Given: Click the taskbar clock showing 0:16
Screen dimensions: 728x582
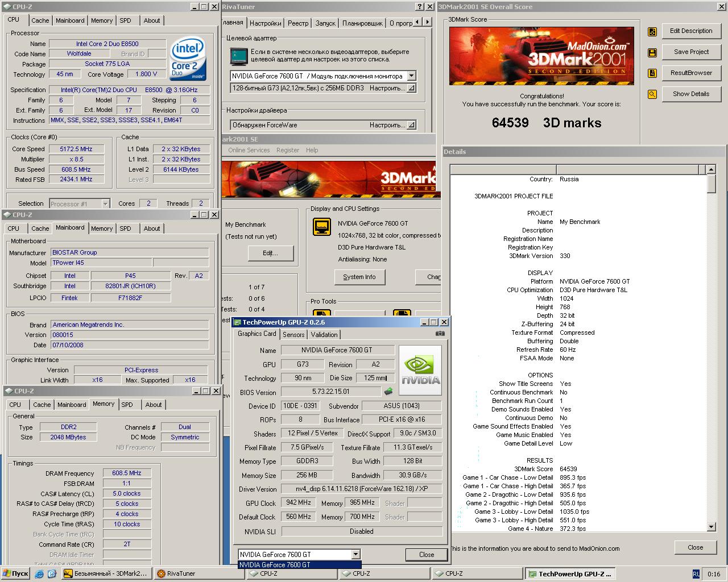Looking at the screenshot, I should (714, 574).
